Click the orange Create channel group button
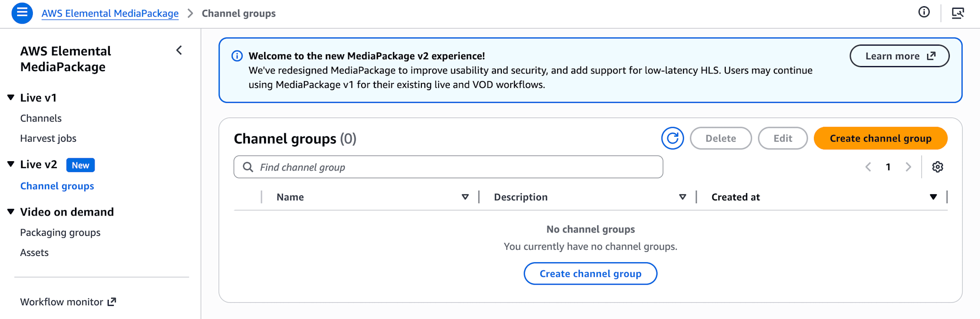The image size is (980, 319). click(880, 139)
